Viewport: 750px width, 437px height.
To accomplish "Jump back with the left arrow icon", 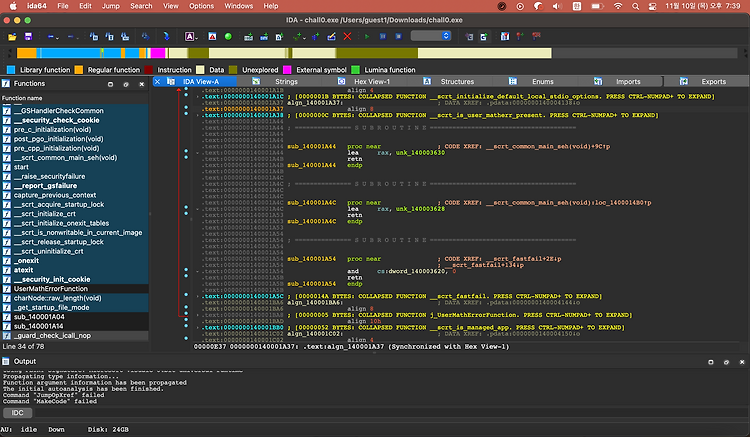I will click(51, 36).
